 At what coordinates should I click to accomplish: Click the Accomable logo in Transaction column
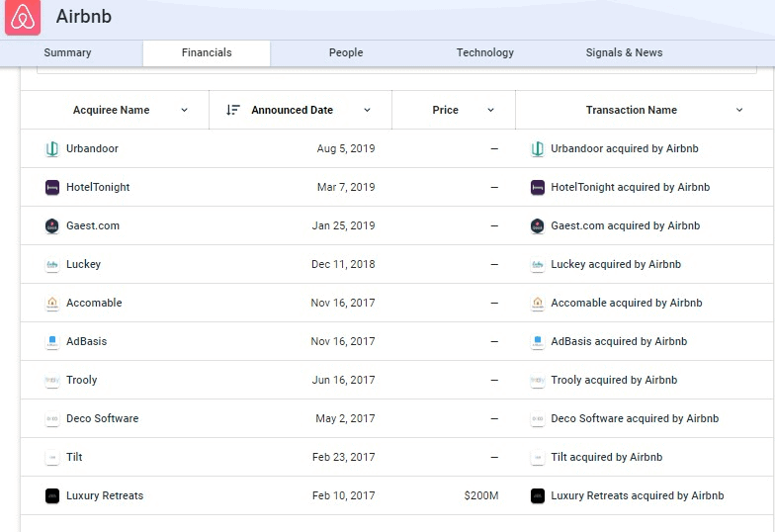tap(538, 304)
